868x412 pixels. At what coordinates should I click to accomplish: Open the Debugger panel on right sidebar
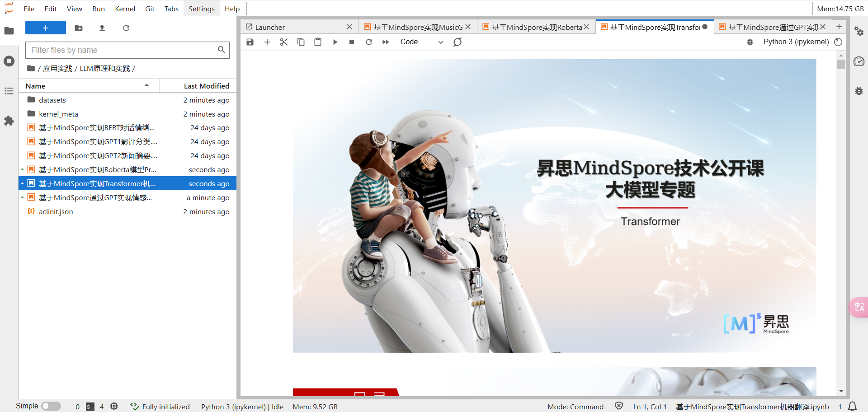tap(859, 91)
